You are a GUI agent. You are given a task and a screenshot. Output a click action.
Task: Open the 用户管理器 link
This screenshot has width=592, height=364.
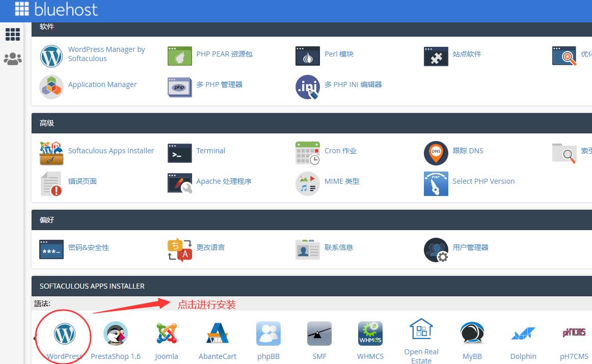470,247
